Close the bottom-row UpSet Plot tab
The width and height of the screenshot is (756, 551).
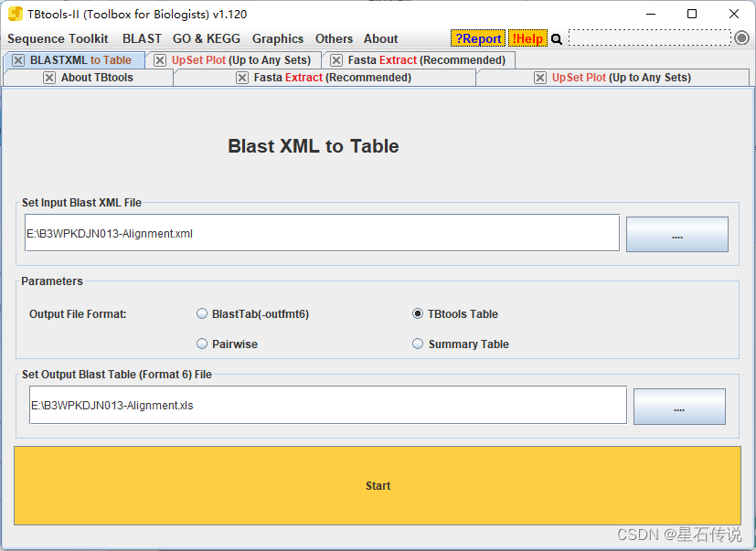(540, 78)
